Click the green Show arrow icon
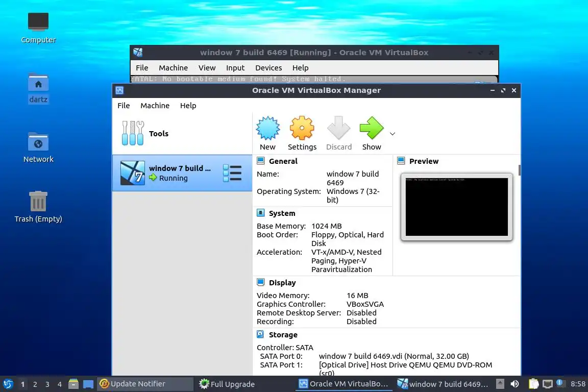Screen dimensions: 588x392 371,128
